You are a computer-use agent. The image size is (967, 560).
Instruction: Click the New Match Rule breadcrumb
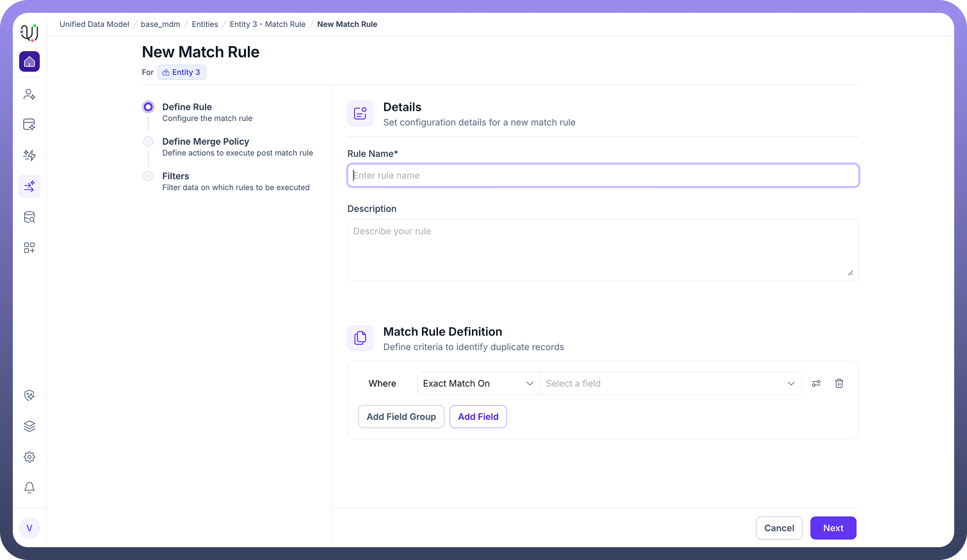tap(347, 24)
